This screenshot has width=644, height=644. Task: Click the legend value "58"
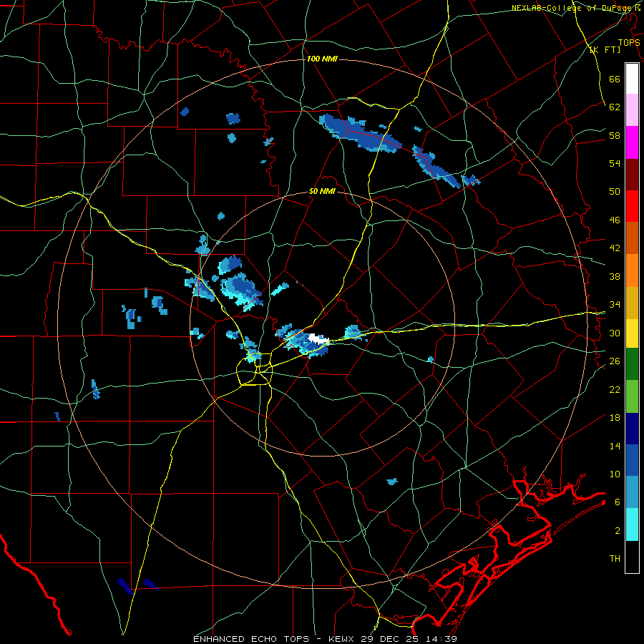pyautogui.click(x=615, y=135)
